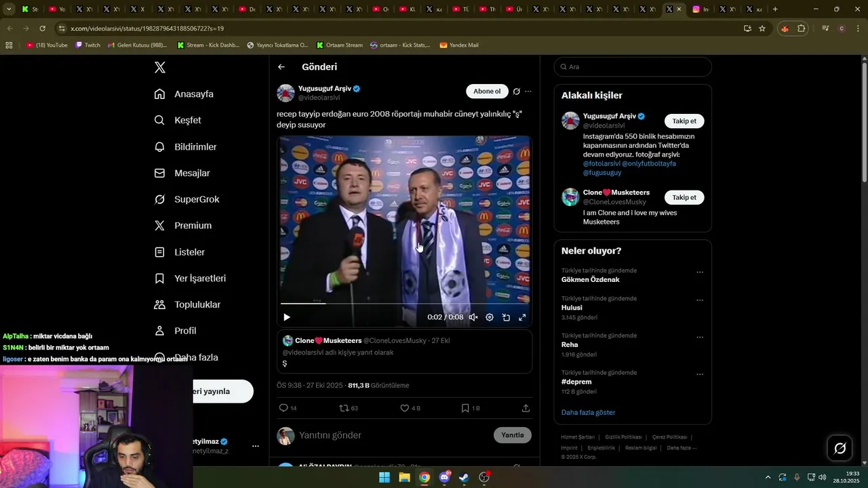Close the active X tab

tap(679, 9)
